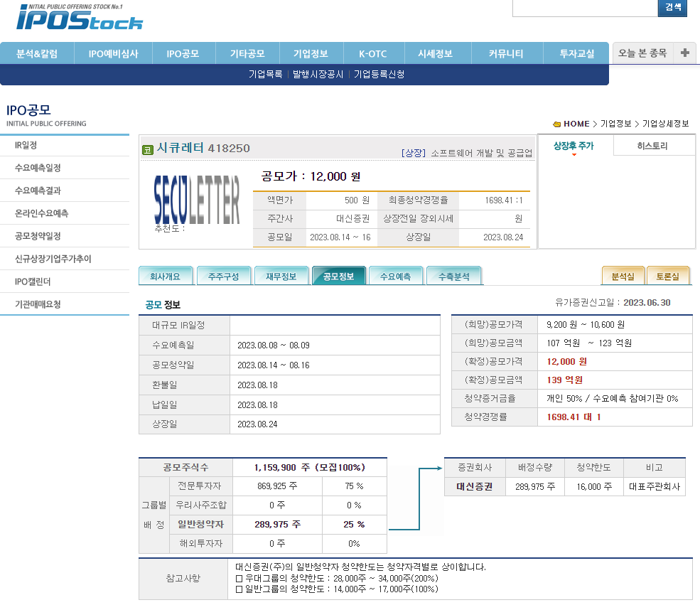Click the HOME breadcrumb link

(x=576, y=124)
